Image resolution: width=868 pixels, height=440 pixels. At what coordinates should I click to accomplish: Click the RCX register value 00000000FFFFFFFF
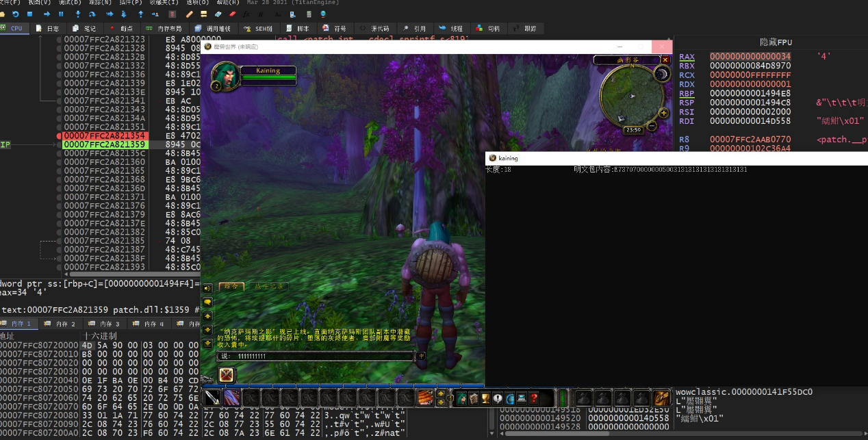tap(750, 75)
